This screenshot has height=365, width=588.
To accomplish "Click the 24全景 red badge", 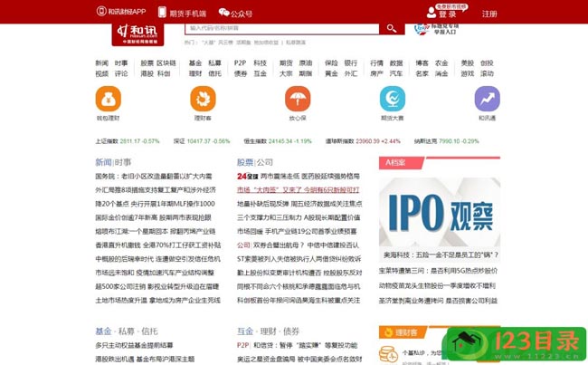I will click(248, 176).
